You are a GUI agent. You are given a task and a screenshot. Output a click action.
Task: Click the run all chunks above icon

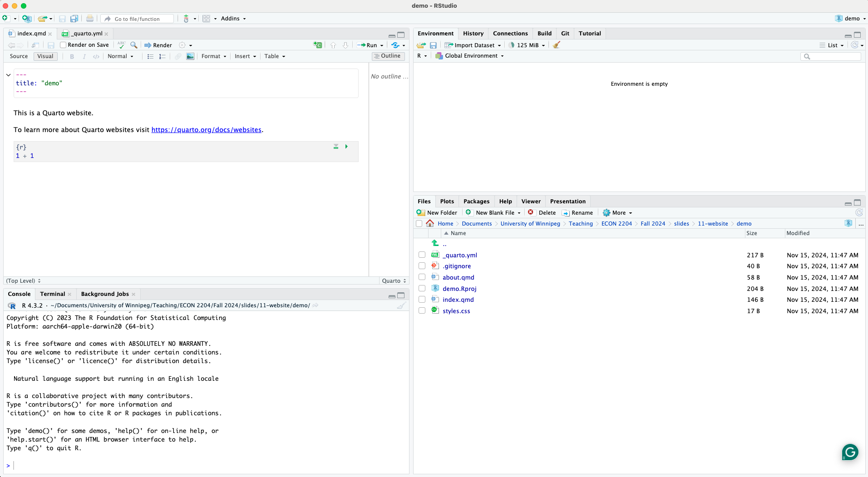(336, 147)
